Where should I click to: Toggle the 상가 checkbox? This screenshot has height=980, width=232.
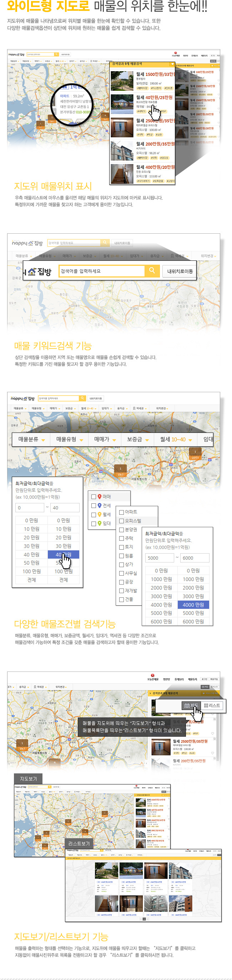pyautogui.click(x=121, y=564)
